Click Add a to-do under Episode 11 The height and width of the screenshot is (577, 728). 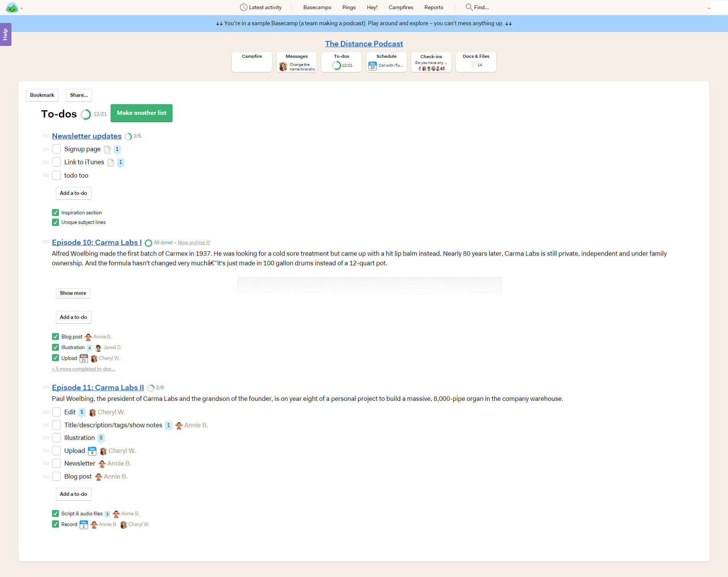(73, 494)
